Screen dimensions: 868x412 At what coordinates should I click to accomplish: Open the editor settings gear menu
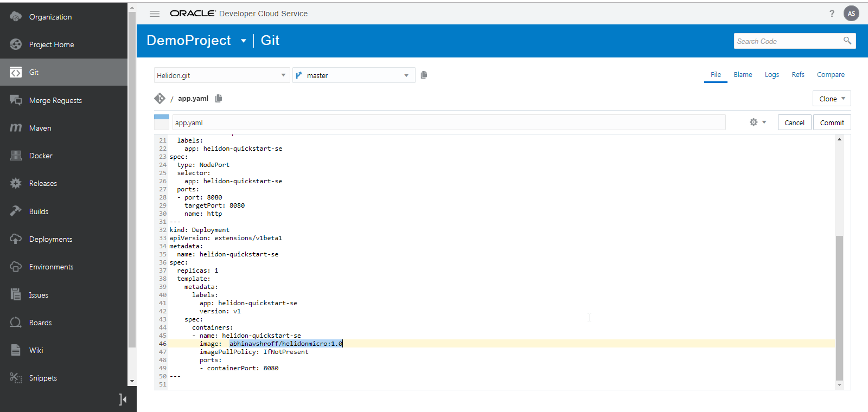coord(757,122)
